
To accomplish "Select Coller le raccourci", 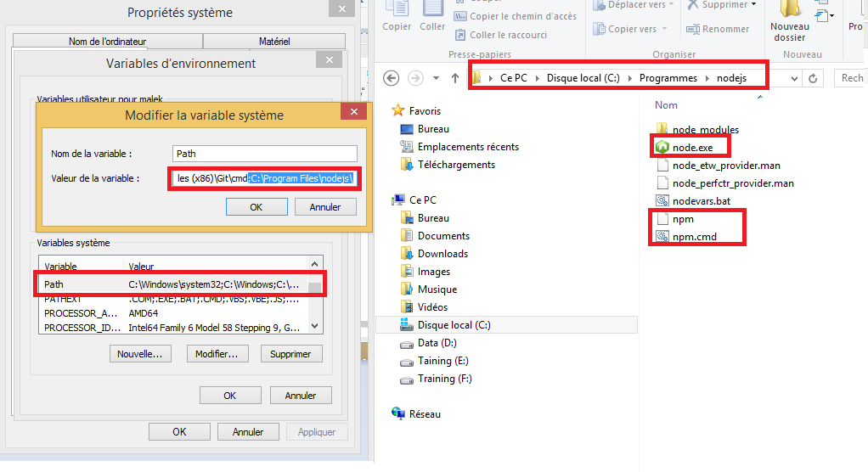I will (x=501, y=35).
